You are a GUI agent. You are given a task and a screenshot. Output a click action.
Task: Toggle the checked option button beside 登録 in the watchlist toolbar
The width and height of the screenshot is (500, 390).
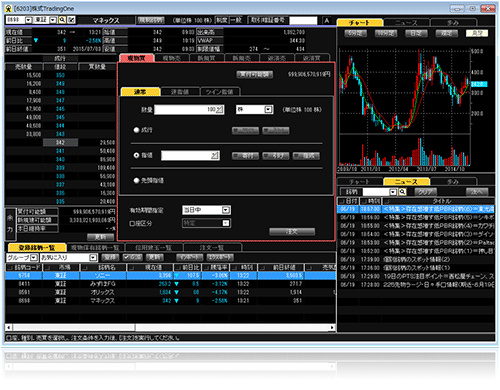tap(132, 257)
